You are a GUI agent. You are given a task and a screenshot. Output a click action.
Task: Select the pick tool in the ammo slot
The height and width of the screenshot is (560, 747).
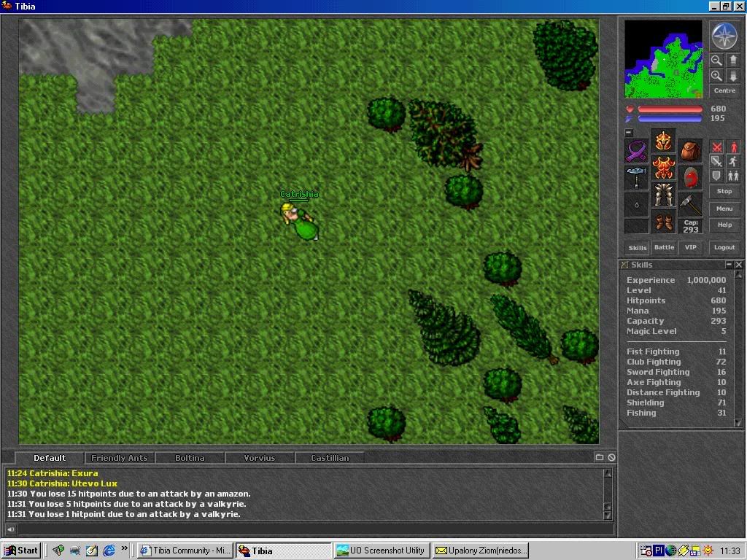click(x=691, y=204)
